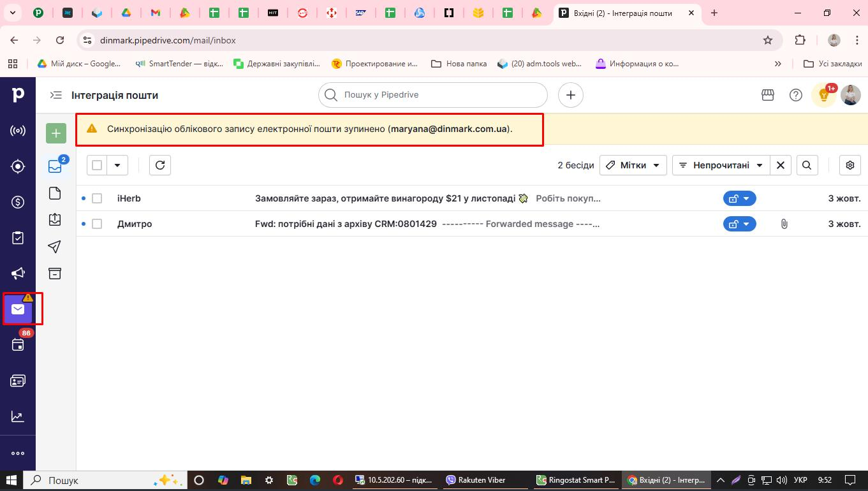The height and width of the screenshot is (491, 868).
Task: Open help question mark icon
Action: (x=796, y=95)
